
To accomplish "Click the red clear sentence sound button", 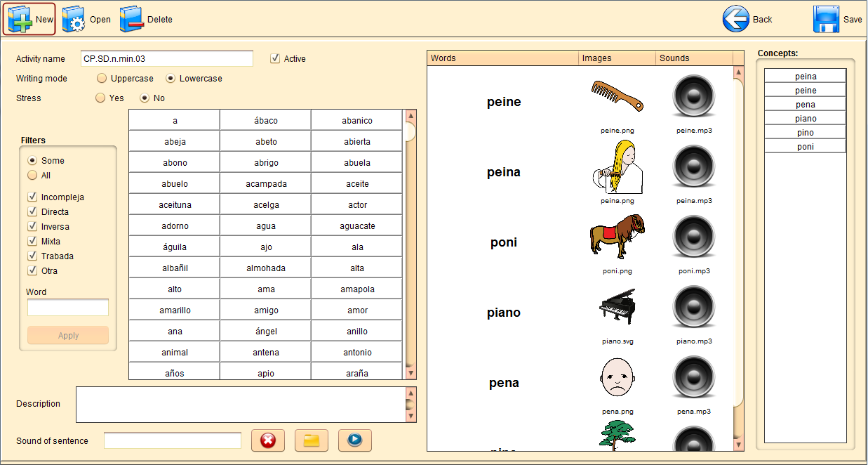I will (x=268, y=440).
